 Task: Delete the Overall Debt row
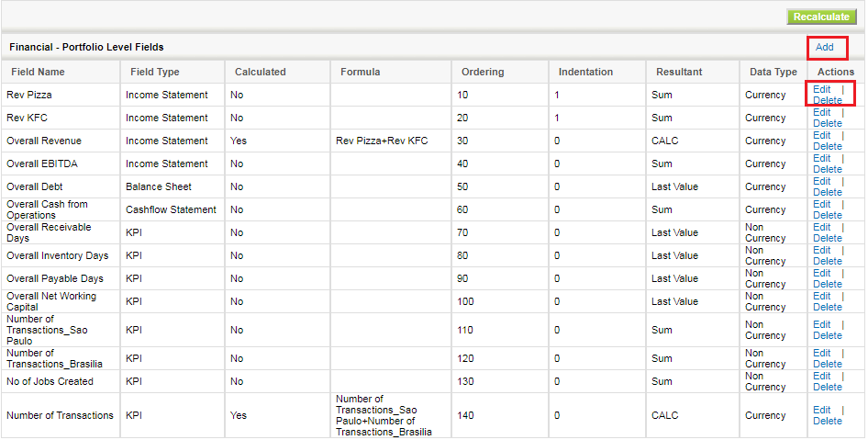[828, 192]
